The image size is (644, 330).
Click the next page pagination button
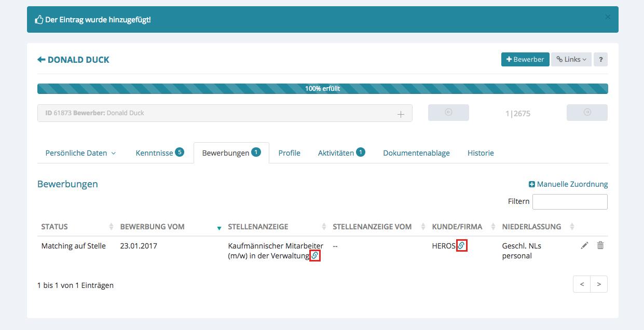[599, 284]
